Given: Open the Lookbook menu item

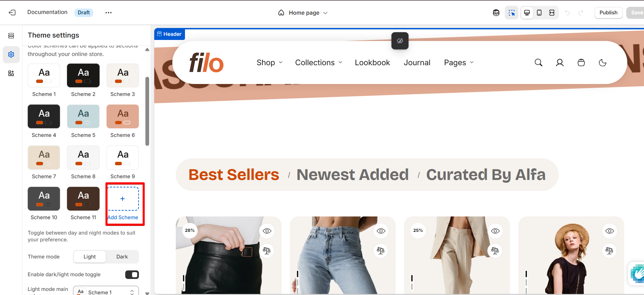Looking at the screenshot, I should (372, 62).
